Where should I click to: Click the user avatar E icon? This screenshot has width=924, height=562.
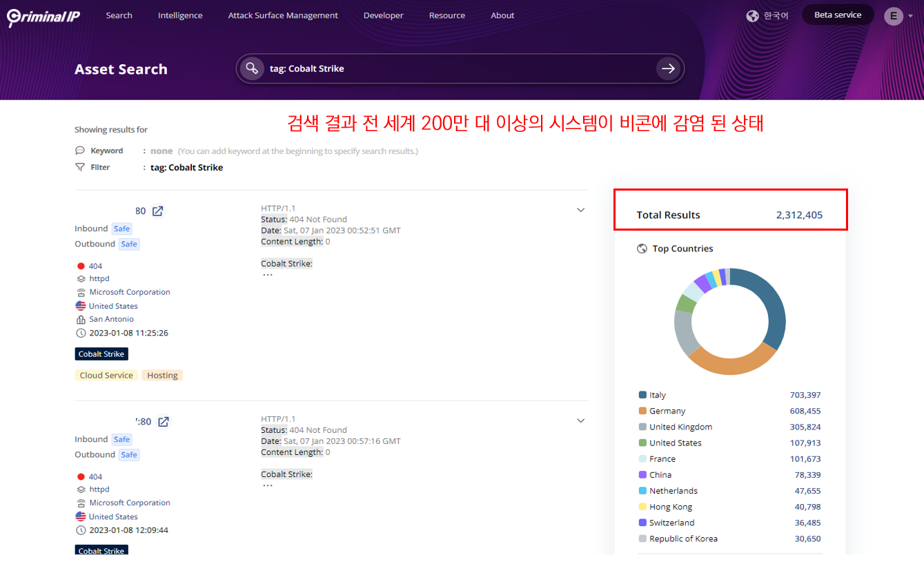(x=894, y=16)
